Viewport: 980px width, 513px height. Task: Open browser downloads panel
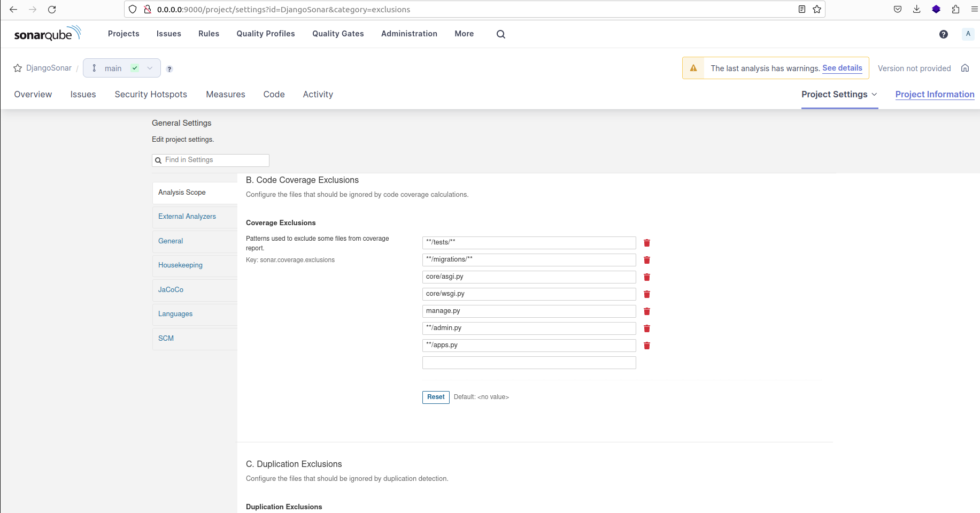[x=917, y=9]
